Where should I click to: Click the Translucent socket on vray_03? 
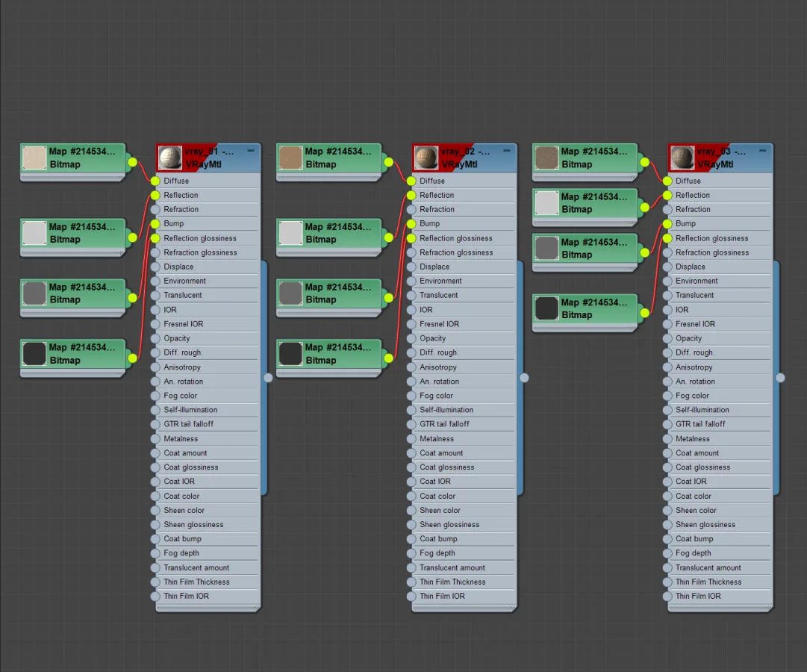tap(667, 295)
